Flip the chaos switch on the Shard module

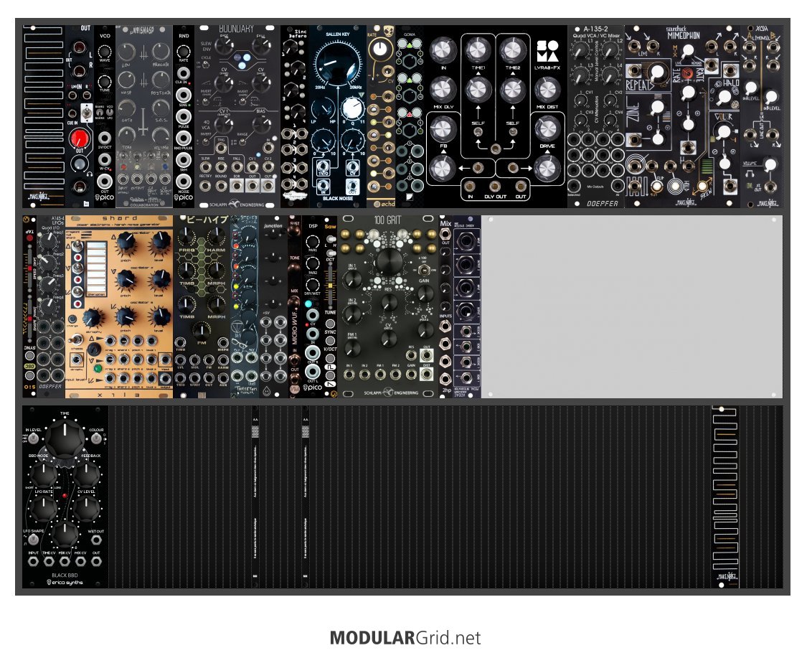point(77,340)
